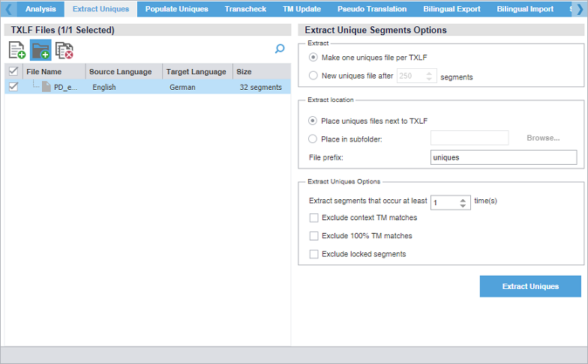The width and height of the screenshot is (588, 364).
Task: Click the search magnifier icon
Action: coord(280,49)
